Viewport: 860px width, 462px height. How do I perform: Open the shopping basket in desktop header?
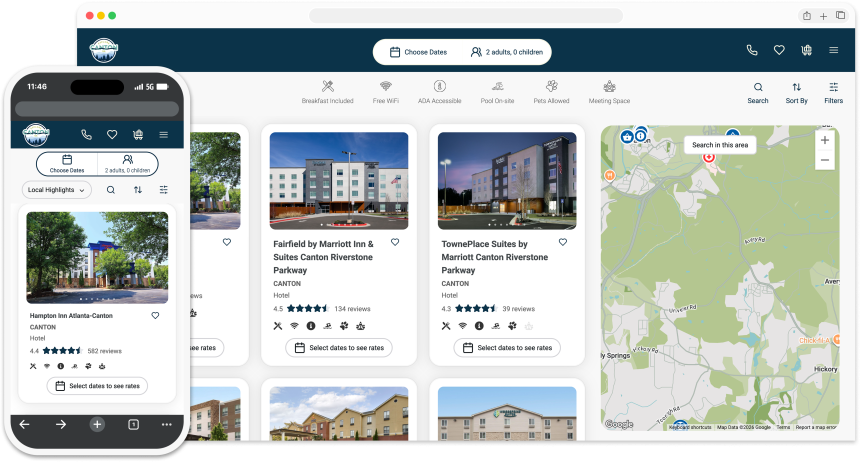(806, 51)
